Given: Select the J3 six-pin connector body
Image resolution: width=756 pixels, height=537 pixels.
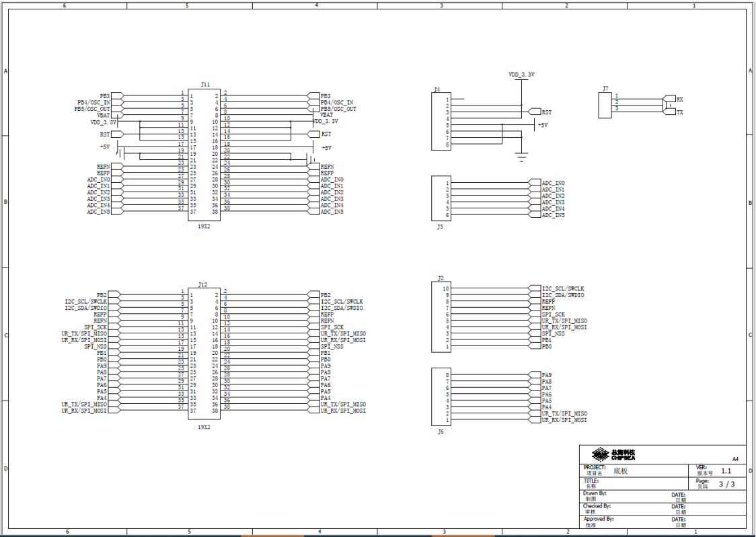Looking at the screenshot, I should tap(440, 199).
